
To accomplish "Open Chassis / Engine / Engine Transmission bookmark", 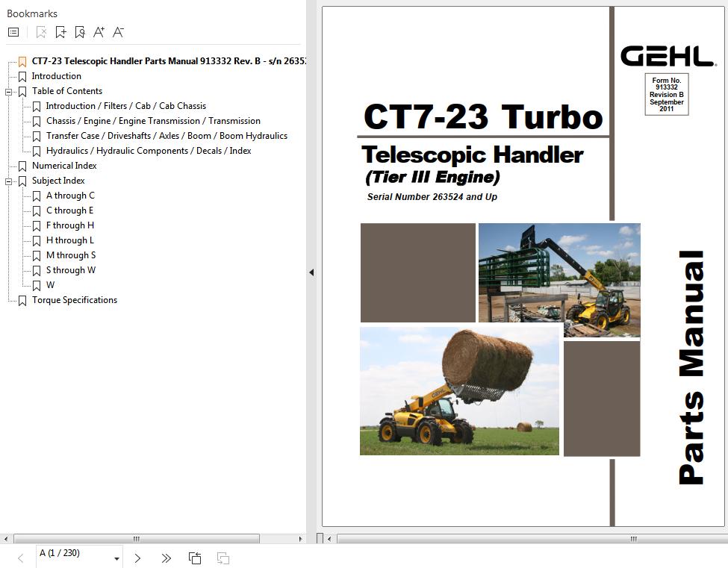I will 153,121.
